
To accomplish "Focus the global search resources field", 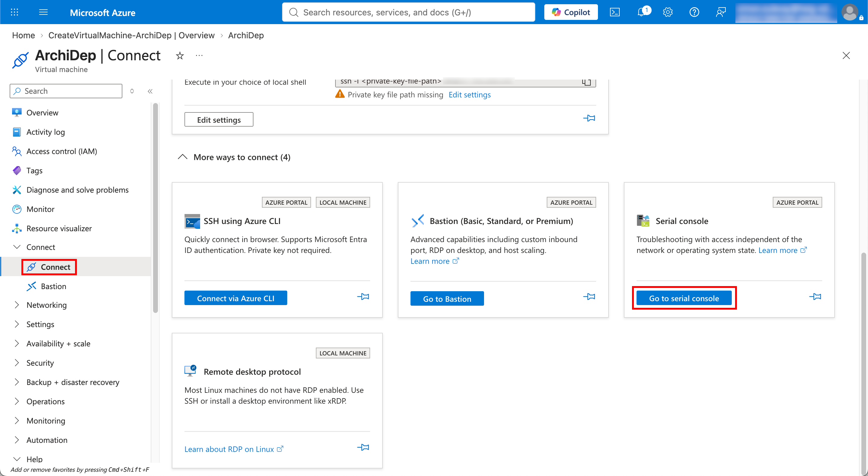I will pos(408,12).
